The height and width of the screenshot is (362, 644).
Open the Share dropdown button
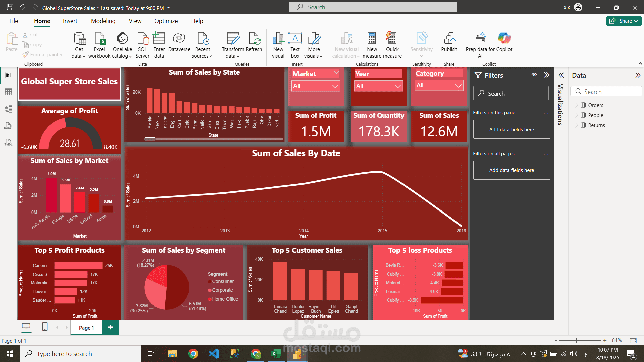(x=624, y=21)
